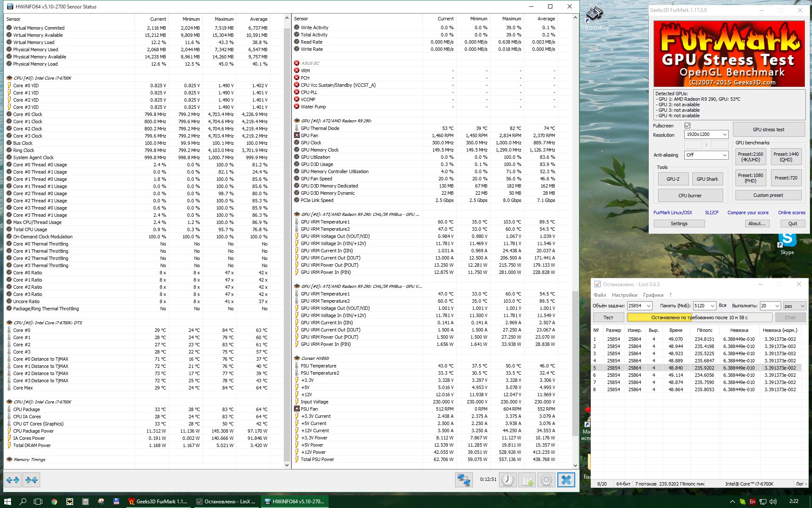Open LinX 'раз' units dropdown
This screenshot has height=508, width=812.
coord(795,306)
